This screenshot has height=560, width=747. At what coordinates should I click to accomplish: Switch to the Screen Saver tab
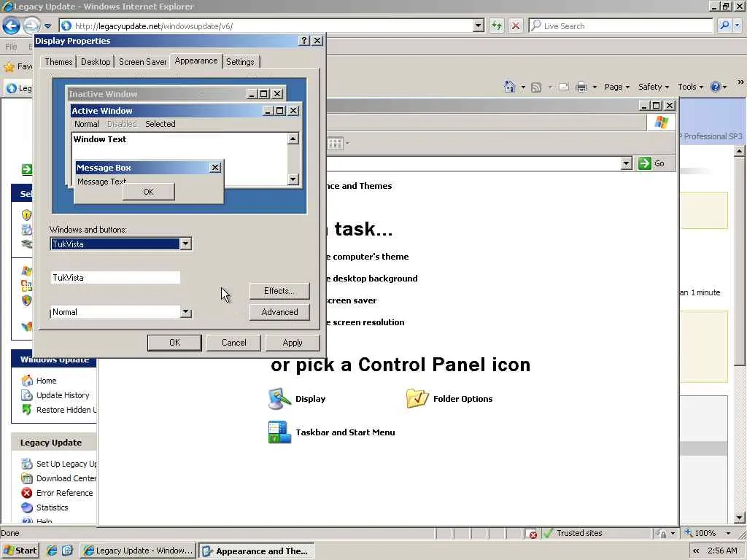[x=142, y=62]
